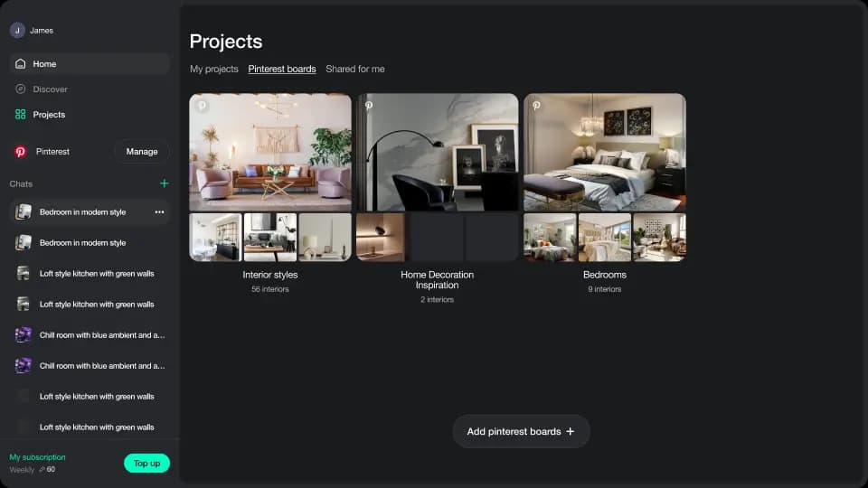Viewport: 868px width, 488px height.
Task: Click the Top up button
Action: 146,464
